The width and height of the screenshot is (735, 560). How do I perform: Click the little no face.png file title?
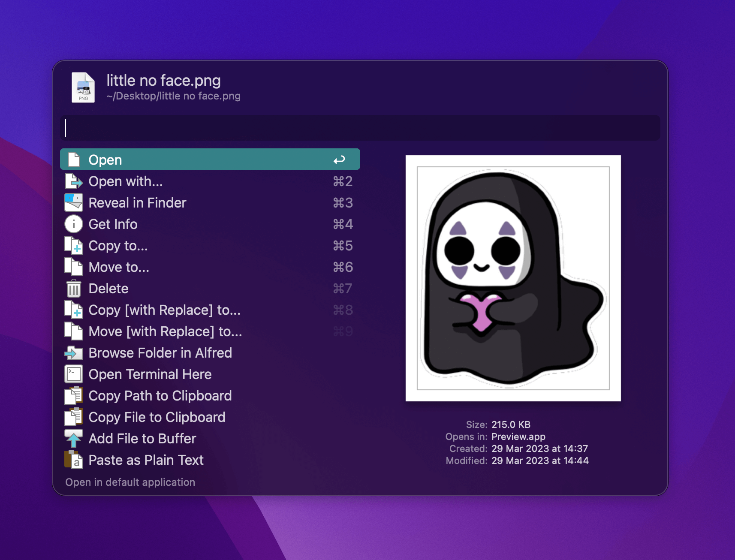[x=163, y=81]
